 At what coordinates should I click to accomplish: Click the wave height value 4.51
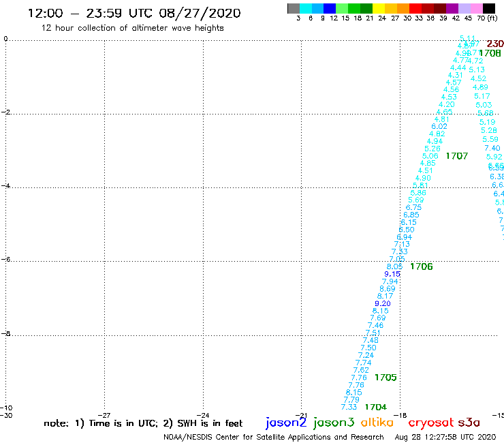pyautogui.click(x=426, y=171)
